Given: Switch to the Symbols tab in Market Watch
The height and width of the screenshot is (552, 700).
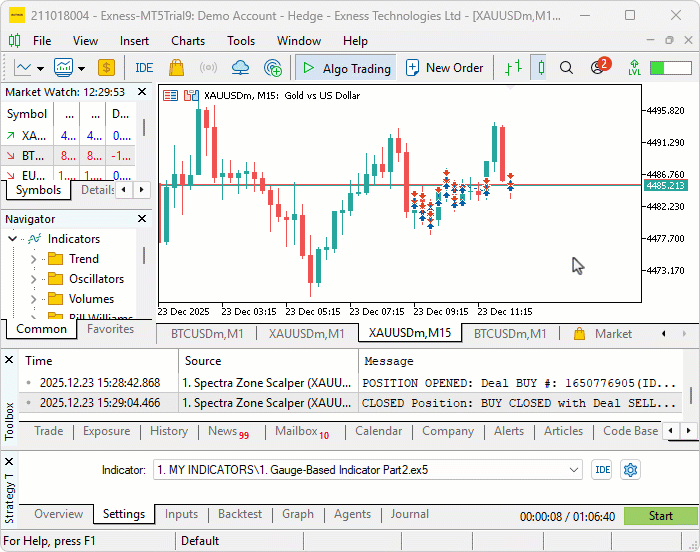Looking at the screenshot, I should pyautogui.click(x=38, y=190).
